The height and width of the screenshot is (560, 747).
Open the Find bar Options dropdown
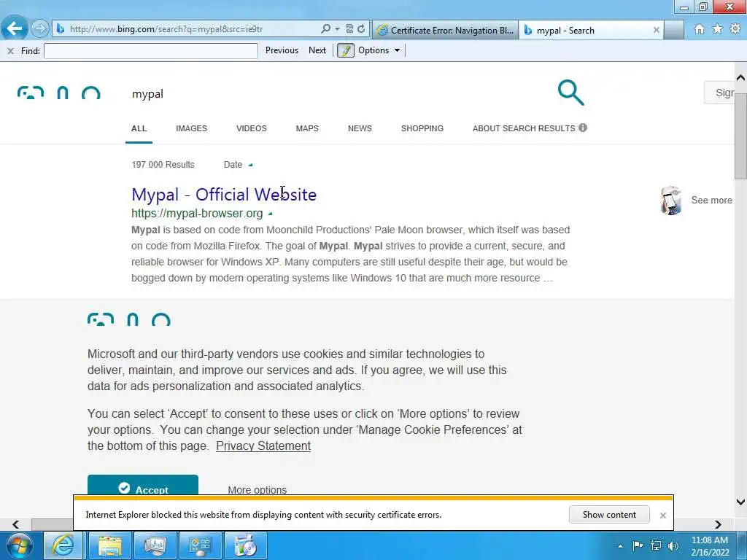click(379, 50)
